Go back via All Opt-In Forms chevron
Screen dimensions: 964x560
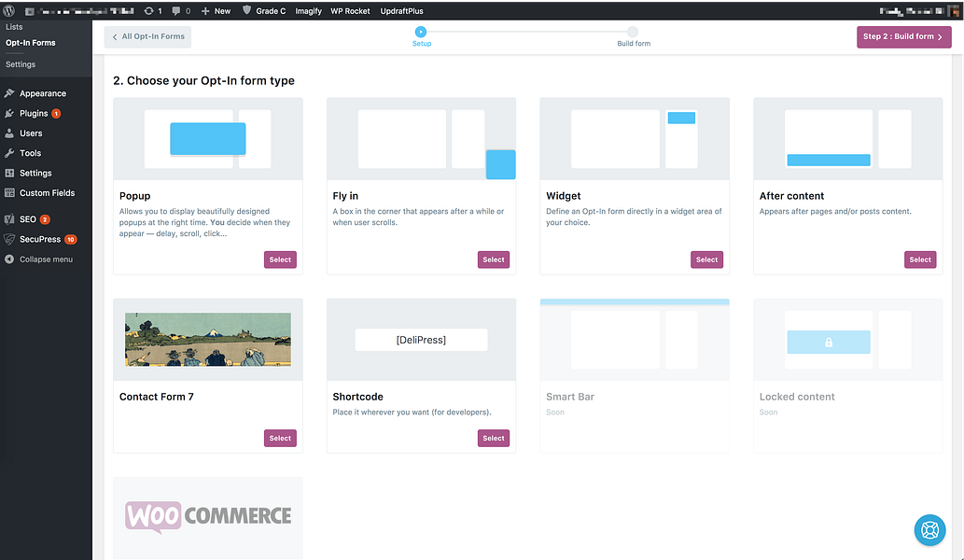click(x=115, y=37)
